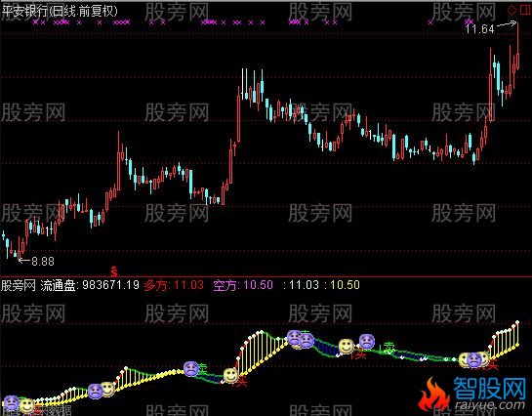Image resolution: width=532 pixels, height=416 pixels.
Task: Click the leftmost purple sad face in indicator panel
Action: (11, 403)
